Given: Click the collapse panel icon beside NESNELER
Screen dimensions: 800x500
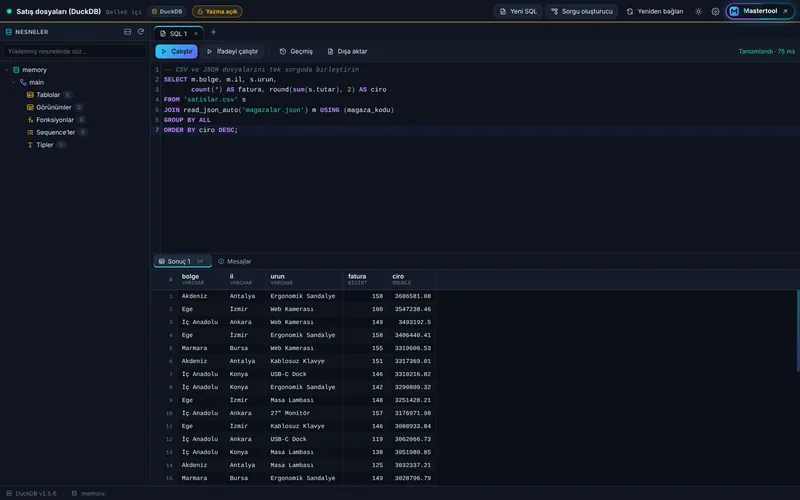Looking at the screenshot, I should tap(128, 32).
